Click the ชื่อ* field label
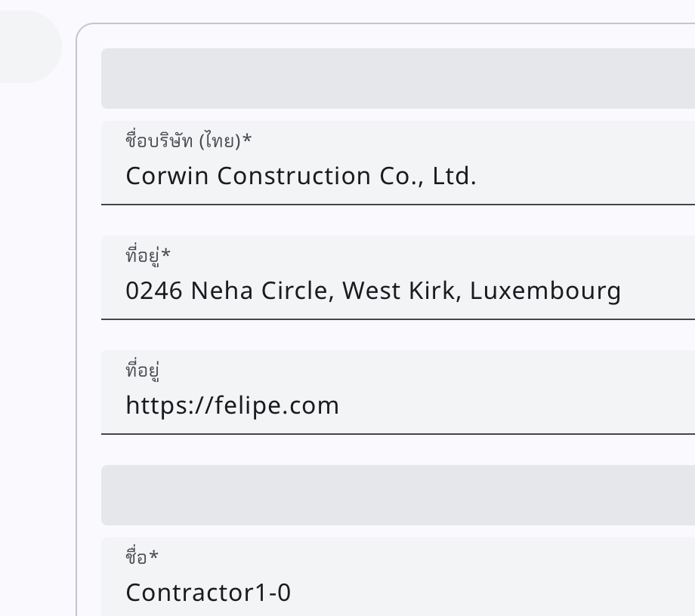 (x=142, y=557)
